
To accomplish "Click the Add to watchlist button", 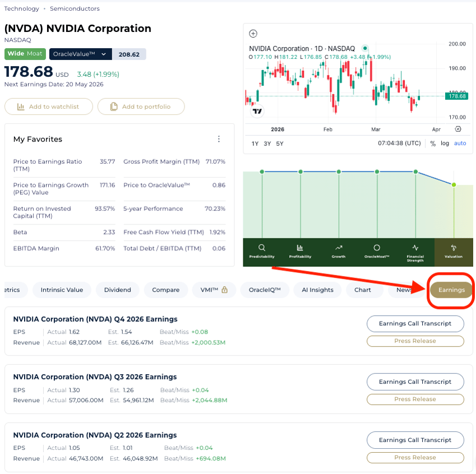I will tap(48, 107).
